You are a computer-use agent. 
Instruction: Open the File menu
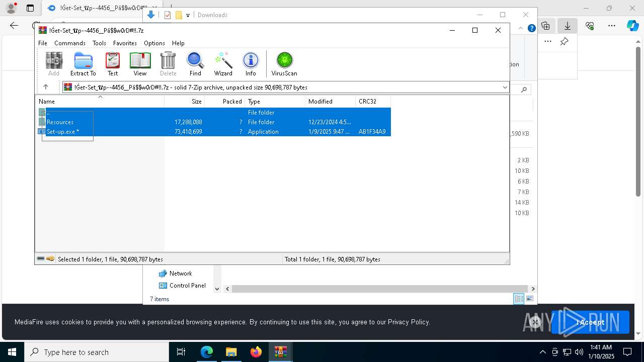point(43,43)
